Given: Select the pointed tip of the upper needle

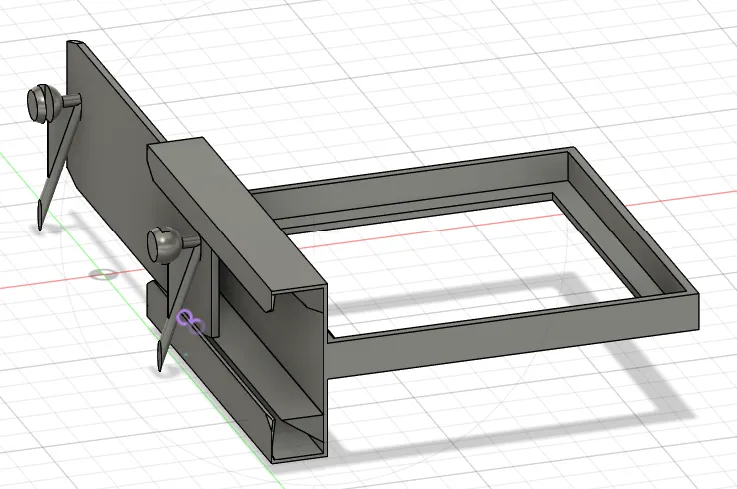Looking at the screenshot, I should pos(40,217).
